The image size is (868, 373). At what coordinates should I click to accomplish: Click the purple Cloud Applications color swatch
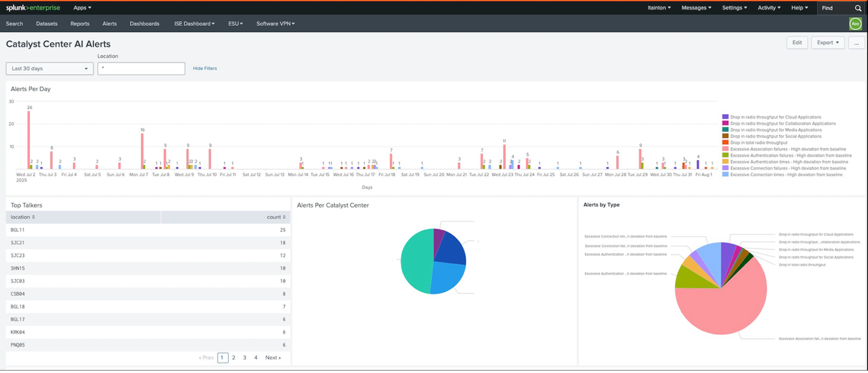coord(725,117)
